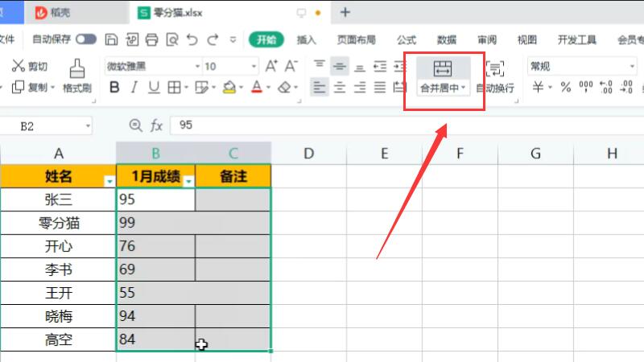Click the Cut (剪切) scissors icon

tap(19, 66)
